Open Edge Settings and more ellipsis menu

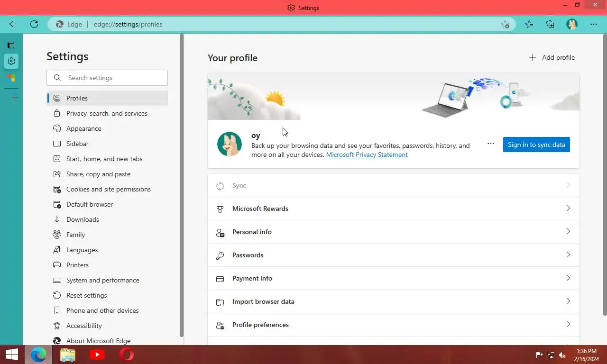pos(594,24)
